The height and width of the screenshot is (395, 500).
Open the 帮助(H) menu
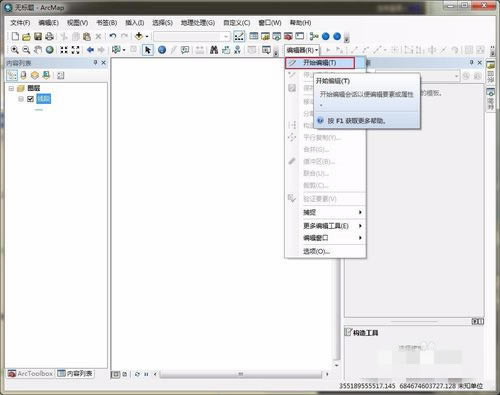pos(300,23)
